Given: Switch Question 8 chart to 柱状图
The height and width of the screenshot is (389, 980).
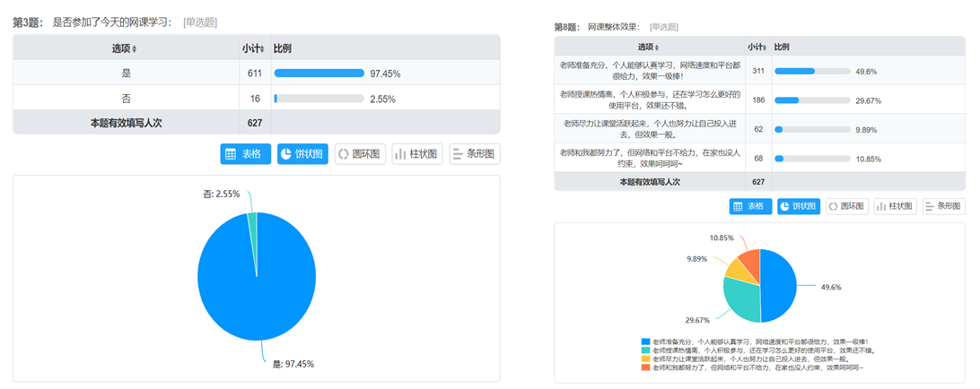Looking at the screenshot, I should [895, 207].
